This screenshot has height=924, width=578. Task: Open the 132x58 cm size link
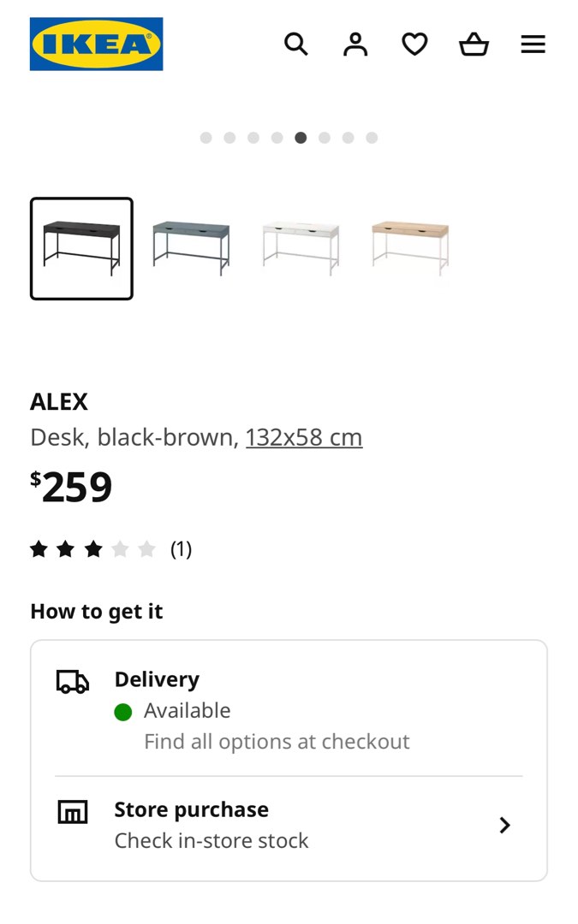pyautogui.click(x=304, y=436)
